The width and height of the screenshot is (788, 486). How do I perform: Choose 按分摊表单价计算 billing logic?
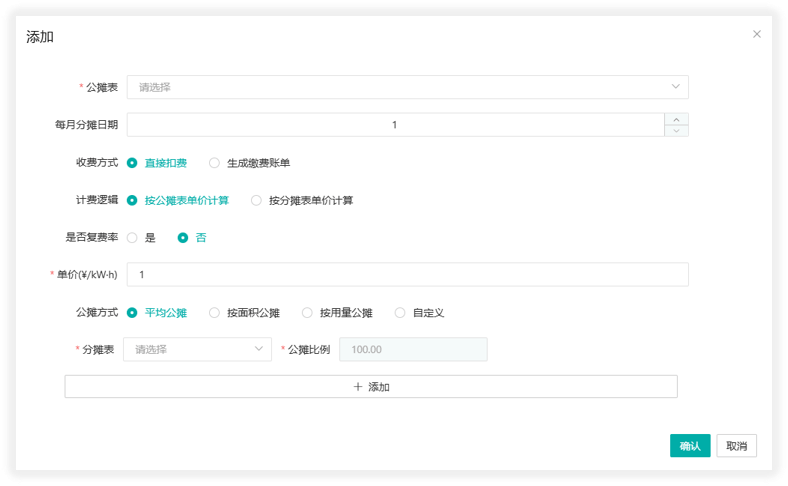pyautogui.click(x=257, y=200)
